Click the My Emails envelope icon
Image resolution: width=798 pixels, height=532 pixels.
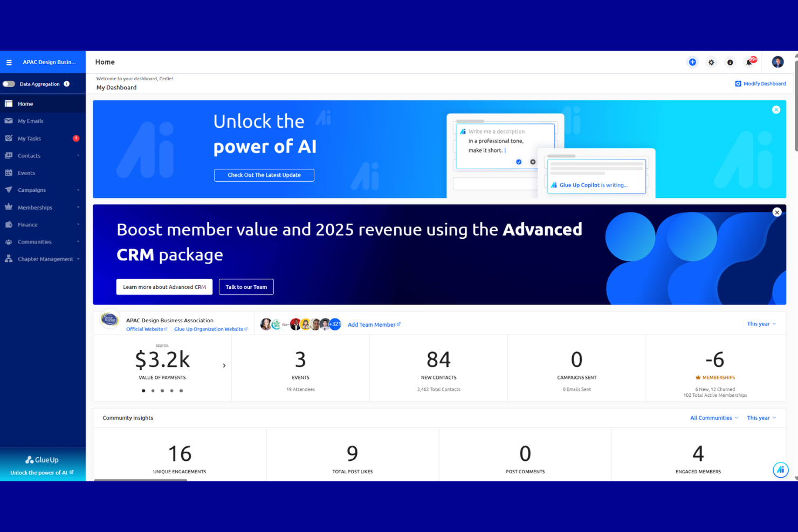point(9,121)
